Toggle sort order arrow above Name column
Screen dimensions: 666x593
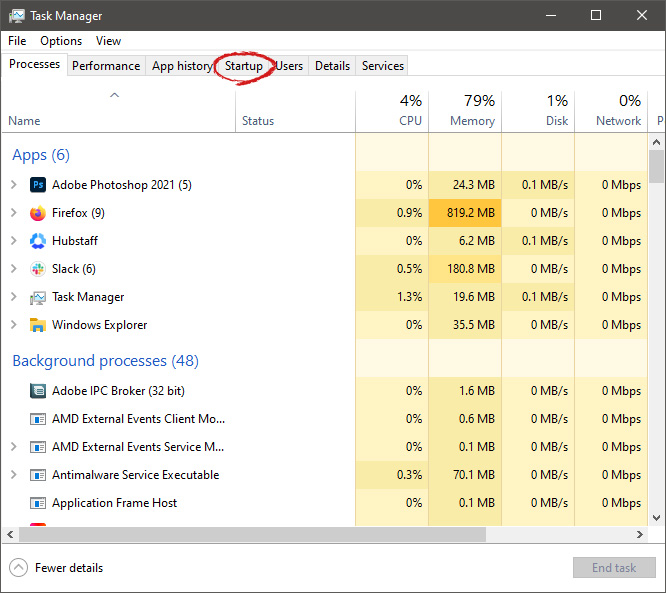click(115, 95)
